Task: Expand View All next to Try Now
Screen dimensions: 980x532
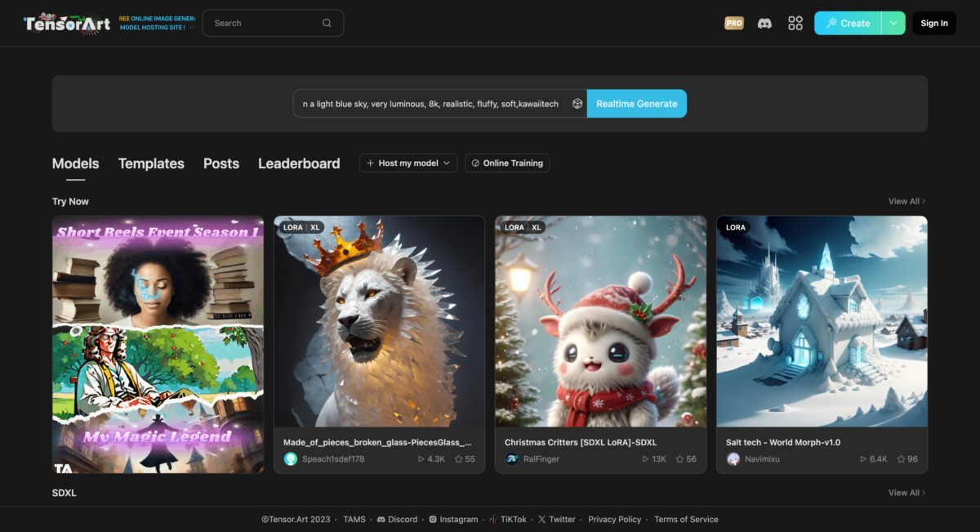Action: (x=906, y=201)
